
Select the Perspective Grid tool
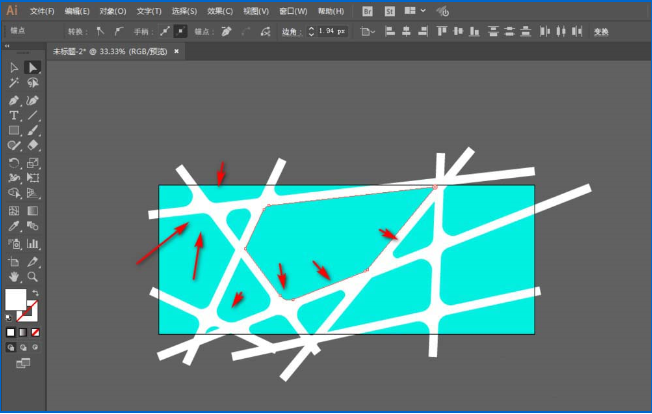pos(32,193)
